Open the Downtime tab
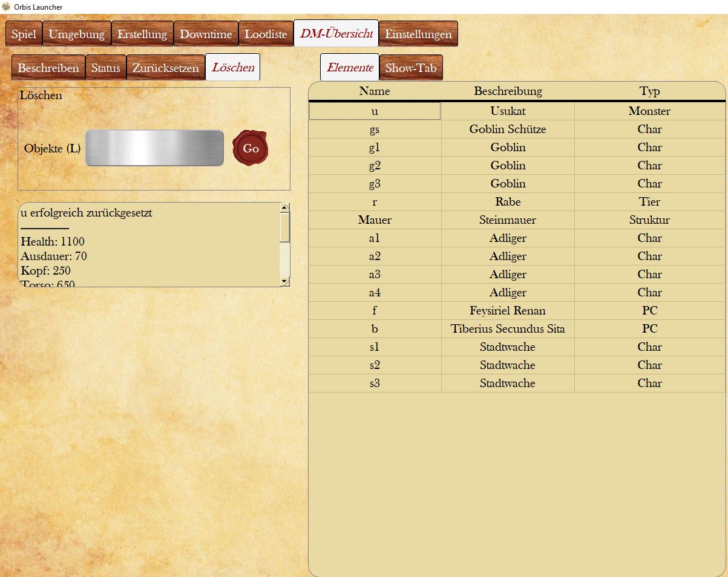 (206, 34)
